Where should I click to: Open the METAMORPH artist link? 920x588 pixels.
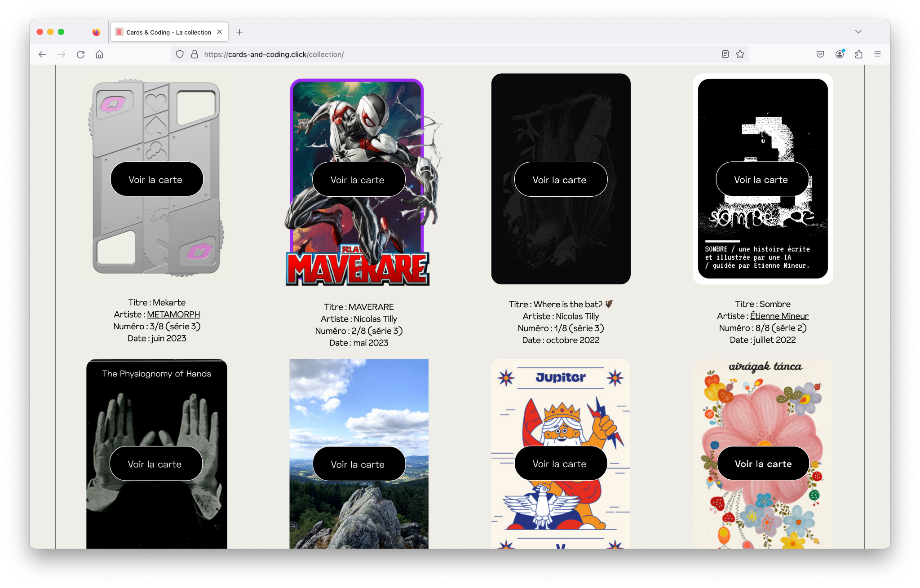(x=173, y=314)
